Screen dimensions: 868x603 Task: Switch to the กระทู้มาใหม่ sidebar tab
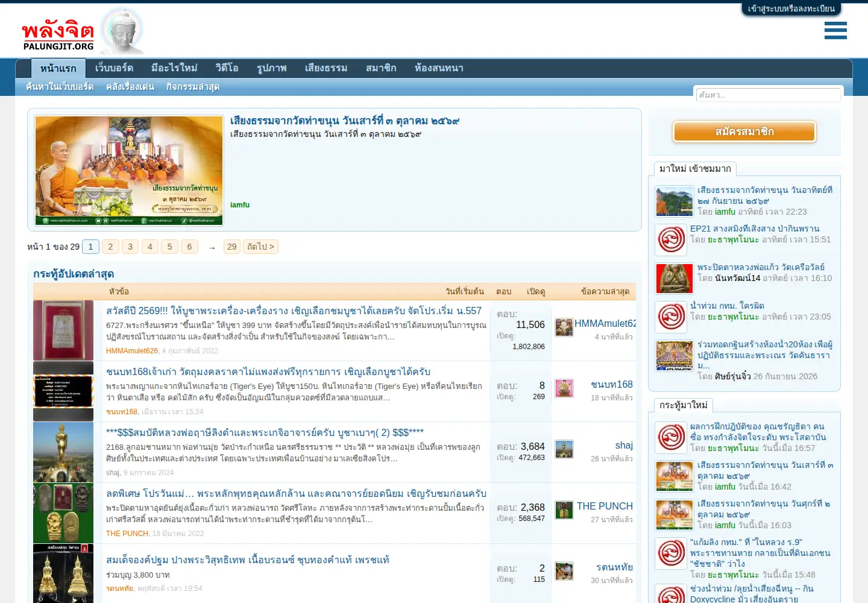click(x=683, y=405)
